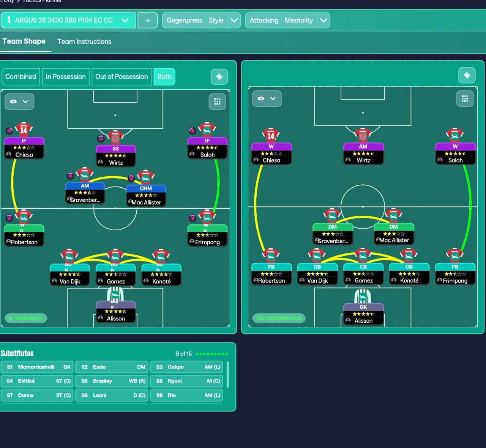The height and width of the screenshot is (448, 486).
Task: Click the diamond icon button above the Out of Possession pitch
Action: click(x=467, y=75)
